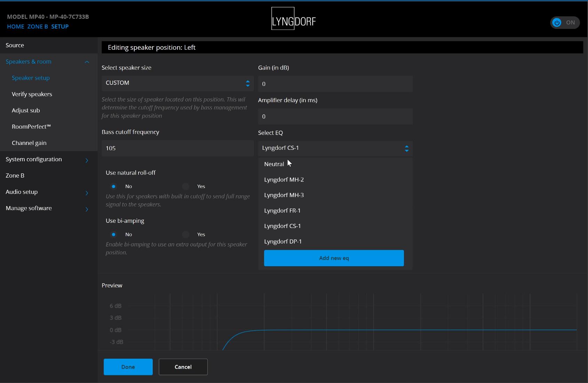Pick Lyngdorf MH-3 EQ option
This screenshot has height=383, width=588.
(284, 195)
